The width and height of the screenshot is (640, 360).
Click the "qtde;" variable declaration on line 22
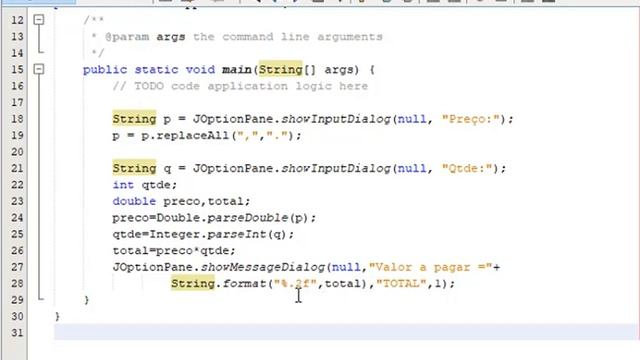coord(159,185)
